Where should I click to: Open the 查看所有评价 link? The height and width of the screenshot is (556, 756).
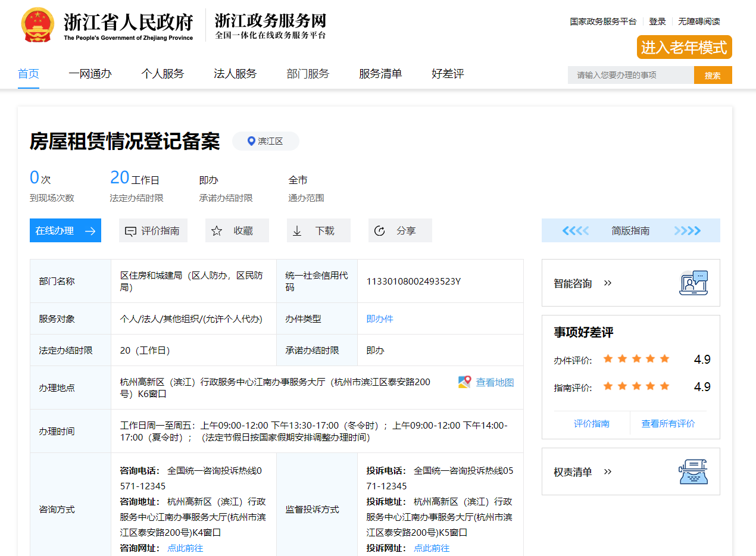coord(668,424)
